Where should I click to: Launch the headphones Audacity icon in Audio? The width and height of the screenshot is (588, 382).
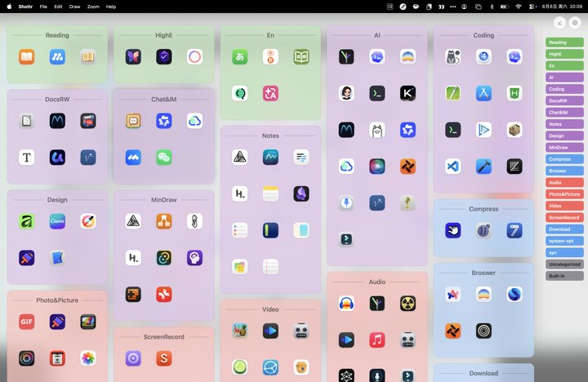[x=346, y=304]
